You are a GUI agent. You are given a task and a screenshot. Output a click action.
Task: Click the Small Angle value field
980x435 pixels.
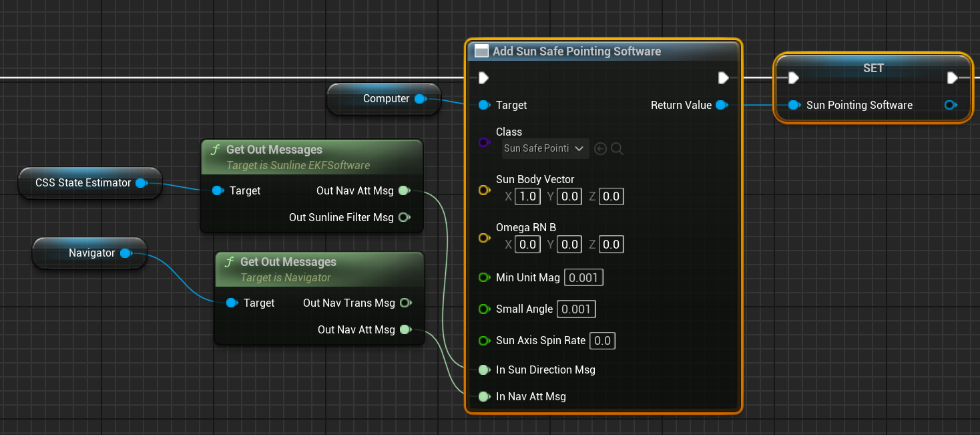(x=575, y=309)
